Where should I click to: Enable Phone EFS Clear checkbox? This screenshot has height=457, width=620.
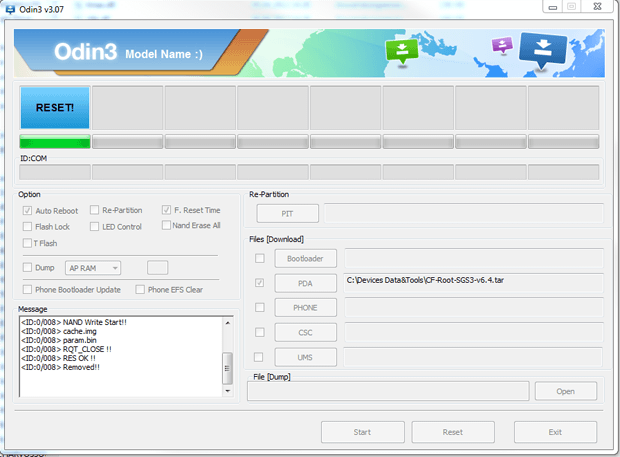tap(140, 289)
